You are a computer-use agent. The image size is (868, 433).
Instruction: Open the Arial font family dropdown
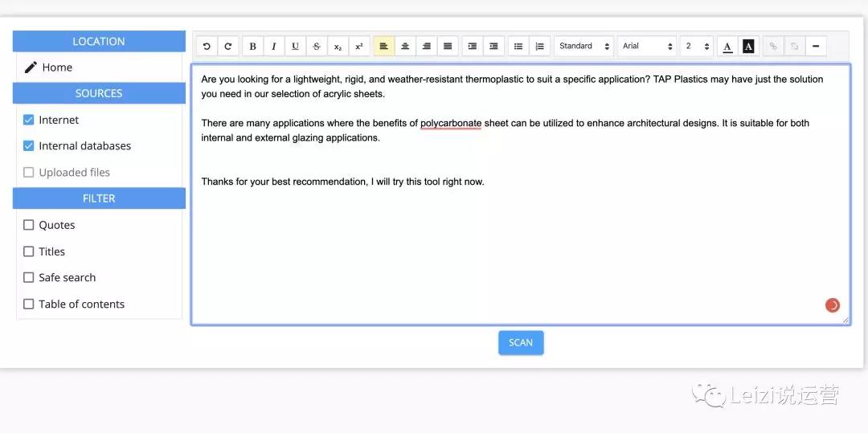(x=647, y=47)
